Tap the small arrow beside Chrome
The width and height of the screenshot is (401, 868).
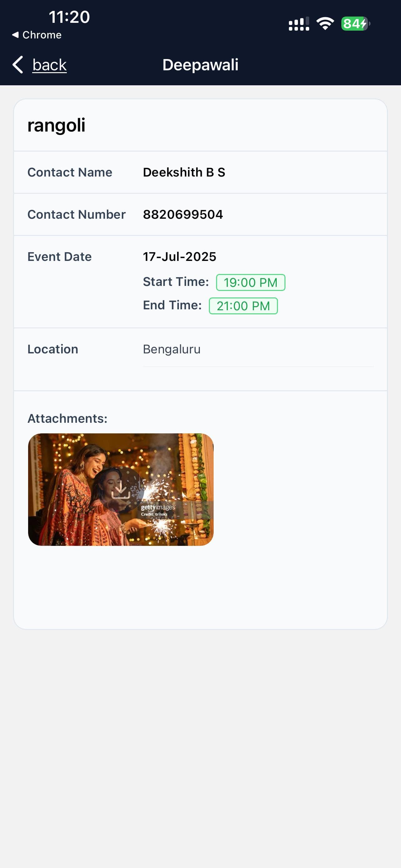point(15,35)
